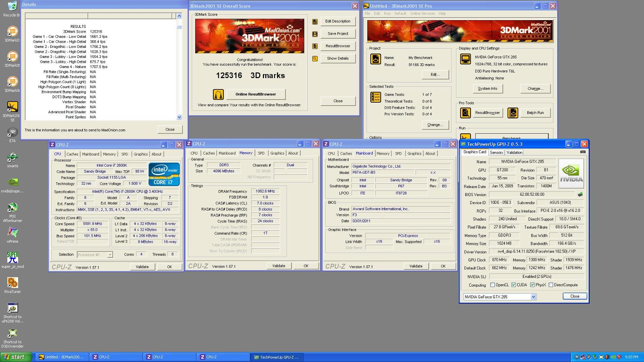Click the 3DMark Score value 125316 in Details
The height and width of the screenshot is (362, 644).
[x=96, y=31]
